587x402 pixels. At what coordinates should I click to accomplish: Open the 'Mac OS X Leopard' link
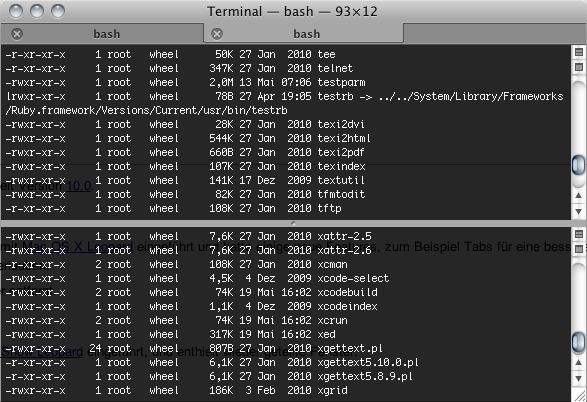pos(78,247)
